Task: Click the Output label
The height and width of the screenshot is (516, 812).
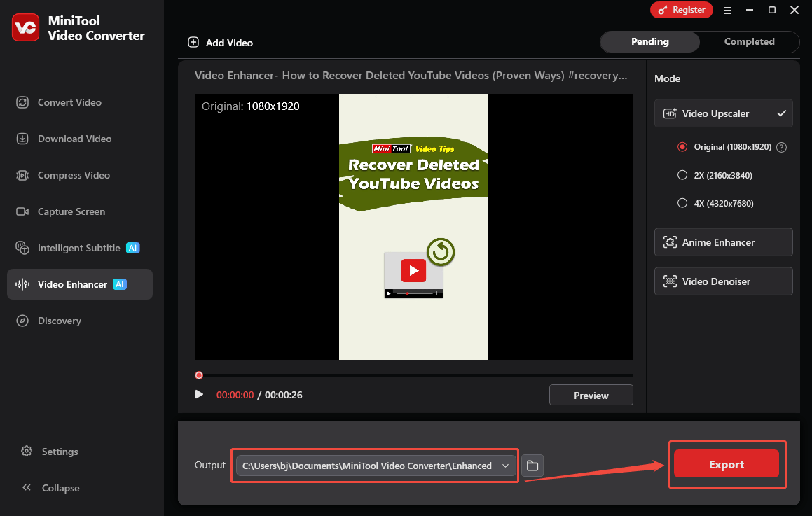Action: 209,466
